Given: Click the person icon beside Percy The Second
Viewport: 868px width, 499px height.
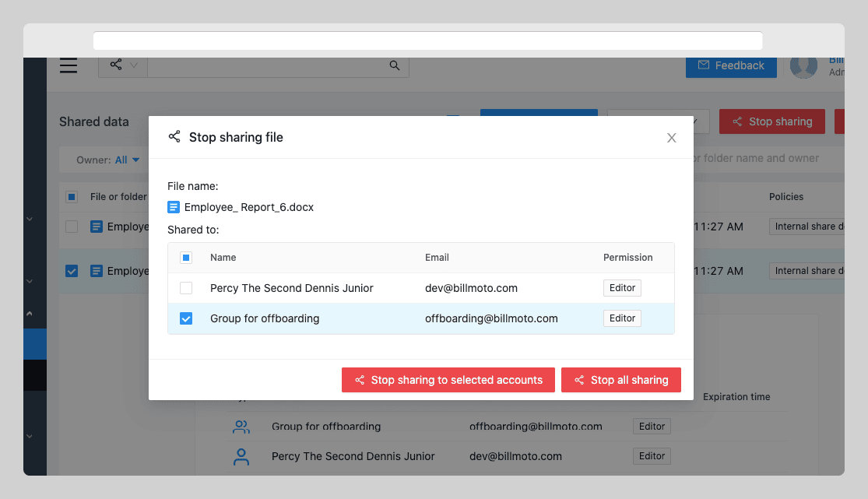Looking at the screenshot, I should point(241,456).
